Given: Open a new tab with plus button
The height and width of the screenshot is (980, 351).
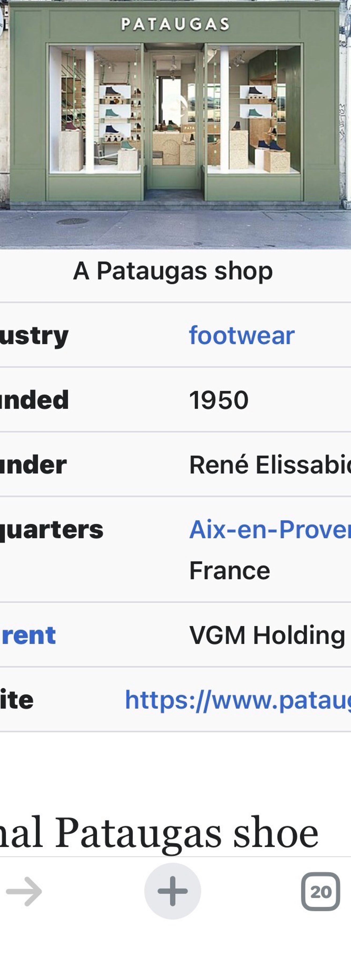Looking at the screenshot, I should (x=172, y=891).
